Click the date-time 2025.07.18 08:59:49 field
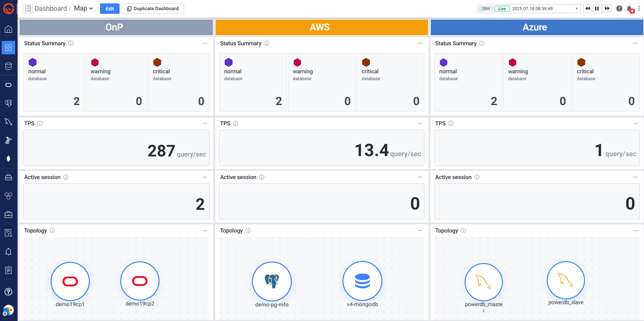The width and height of the screenshot is (644, 321). pos(532,9)
